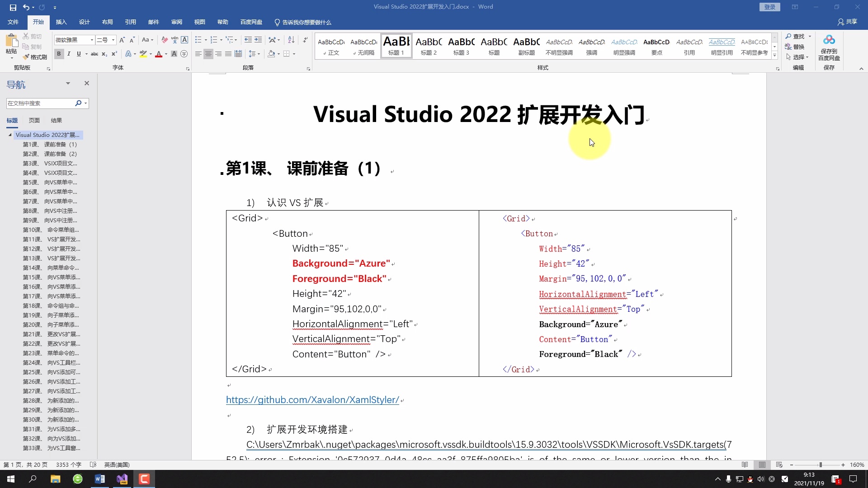Click the navigation pane search field
Screen dimensions: 868x488
pos(41,103)
